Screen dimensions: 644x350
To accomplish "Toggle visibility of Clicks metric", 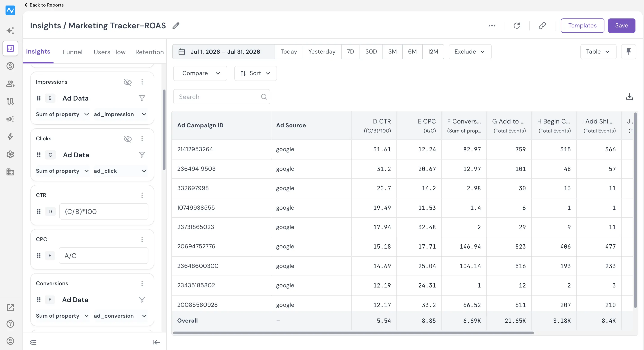I will (x=128, y=139).
